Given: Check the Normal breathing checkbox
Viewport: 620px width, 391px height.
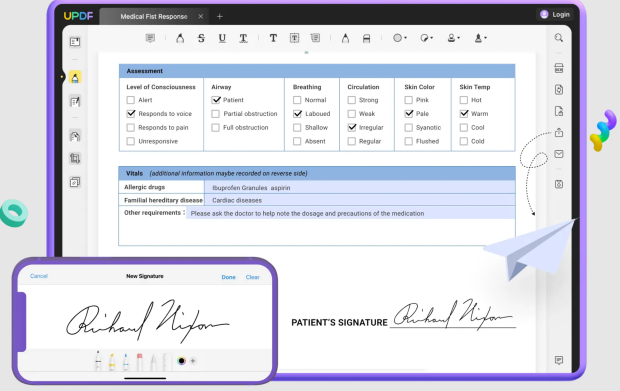Looking at the screenshot, I should tap(297, 100).
